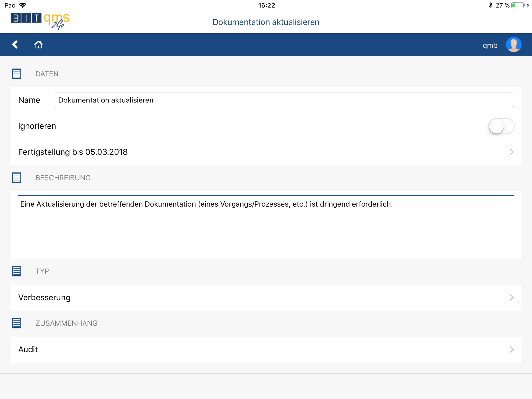This screenshot has height=399, width=532.
Task: Go back with the left arrow icon
Action: tap(15, 45)
